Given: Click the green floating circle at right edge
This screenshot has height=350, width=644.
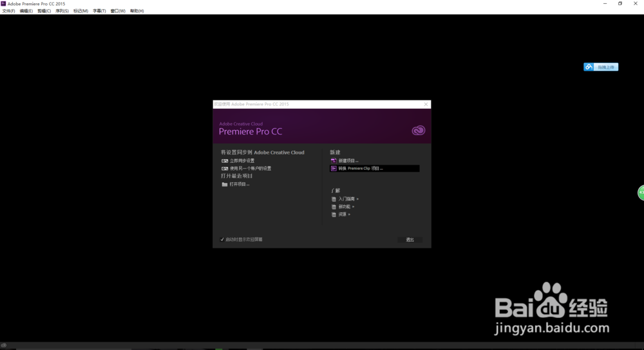Looking at the screenshot, I should [x=641, y=192].
